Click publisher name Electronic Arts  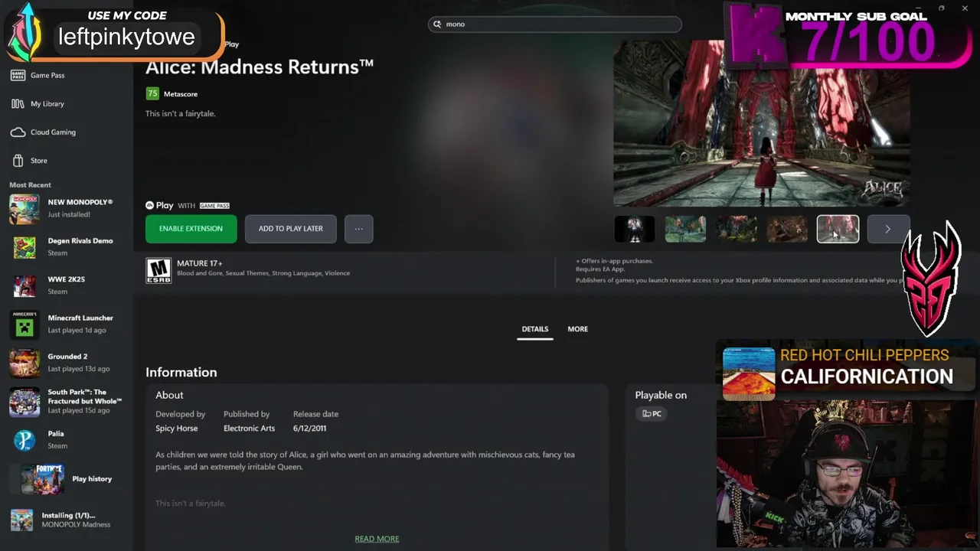coord(249,429)
